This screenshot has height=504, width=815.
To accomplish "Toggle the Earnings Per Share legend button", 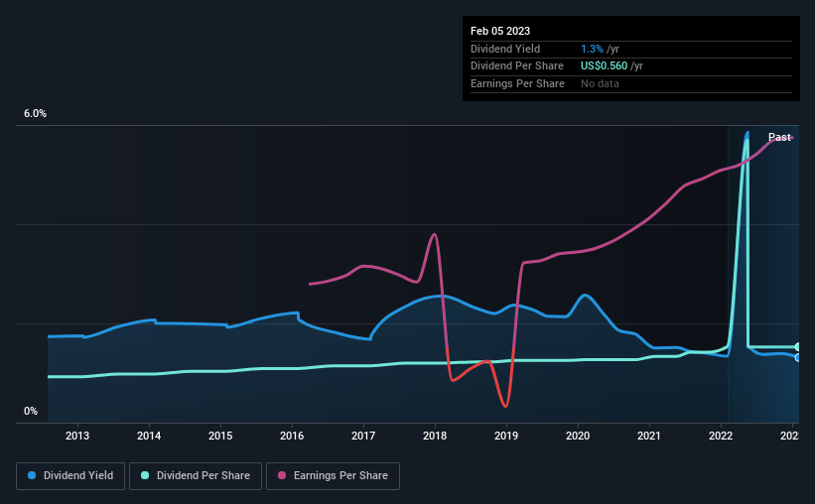I will click(x=333, y=475).
